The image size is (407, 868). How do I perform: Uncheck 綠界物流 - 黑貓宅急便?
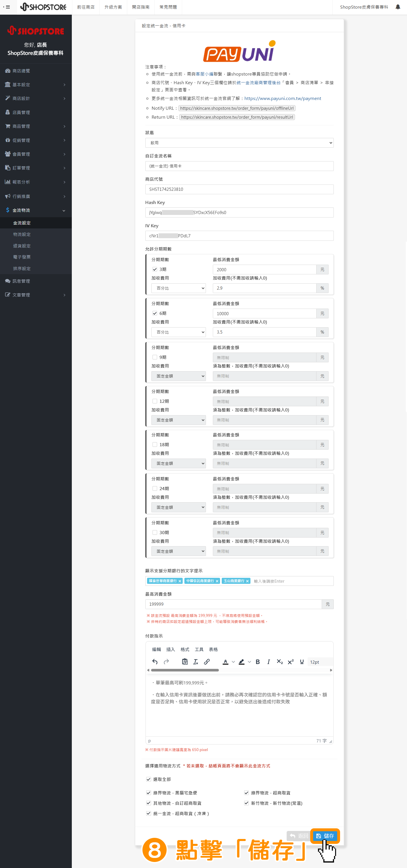(x=148, y=793)
